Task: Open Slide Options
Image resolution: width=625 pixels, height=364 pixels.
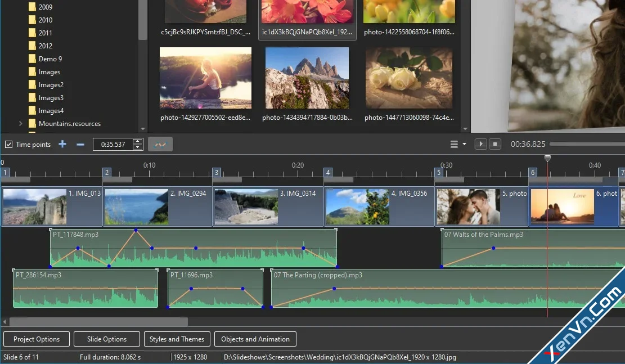Action: pos(107,339)
